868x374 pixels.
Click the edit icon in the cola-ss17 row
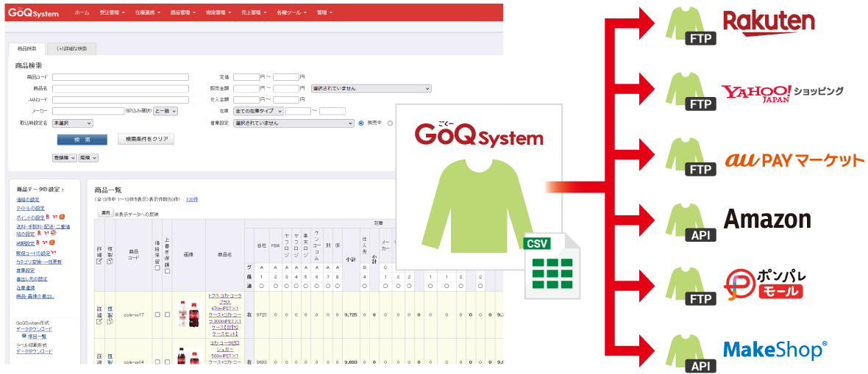(x=99, y=321)
